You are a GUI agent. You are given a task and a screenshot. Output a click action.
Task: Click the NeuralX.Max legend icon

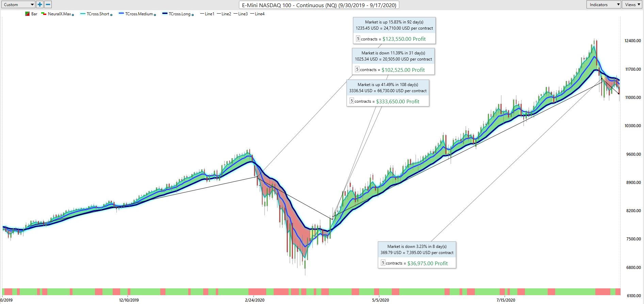tap(44, 14)
